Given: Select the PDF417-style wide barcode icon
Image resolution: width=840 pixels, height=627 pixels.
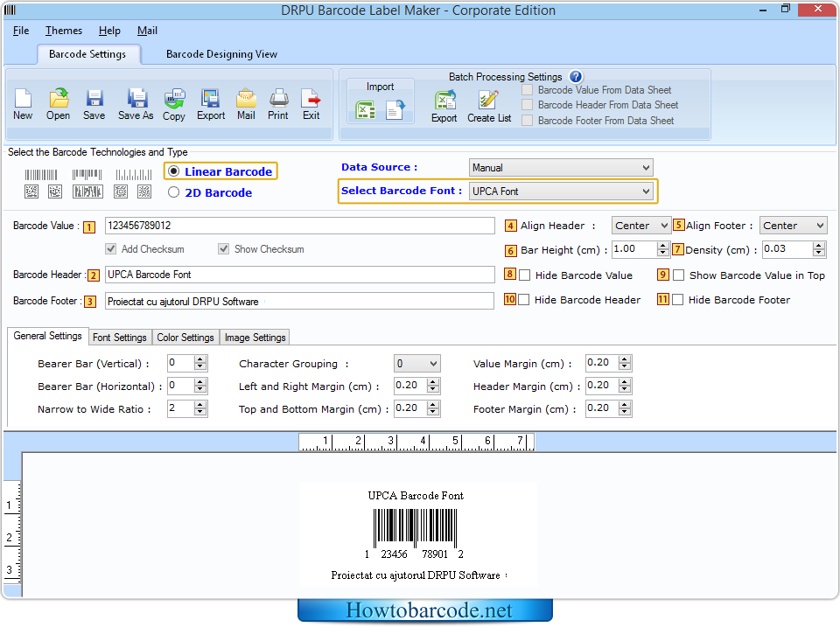Looking at the screenshot, I should pyautogui.click(x=87, y=192).
